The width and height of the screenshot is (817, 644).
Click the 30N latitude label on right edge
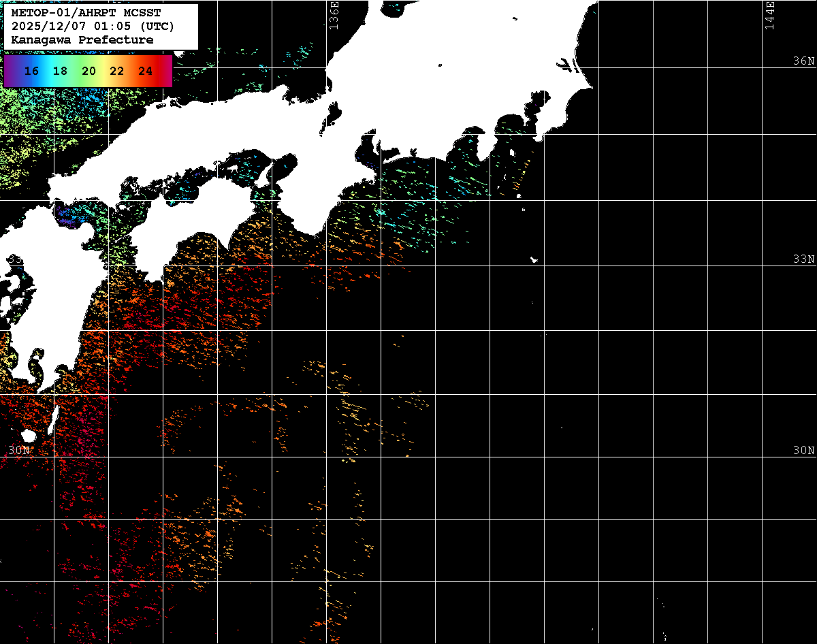[803, 451]
